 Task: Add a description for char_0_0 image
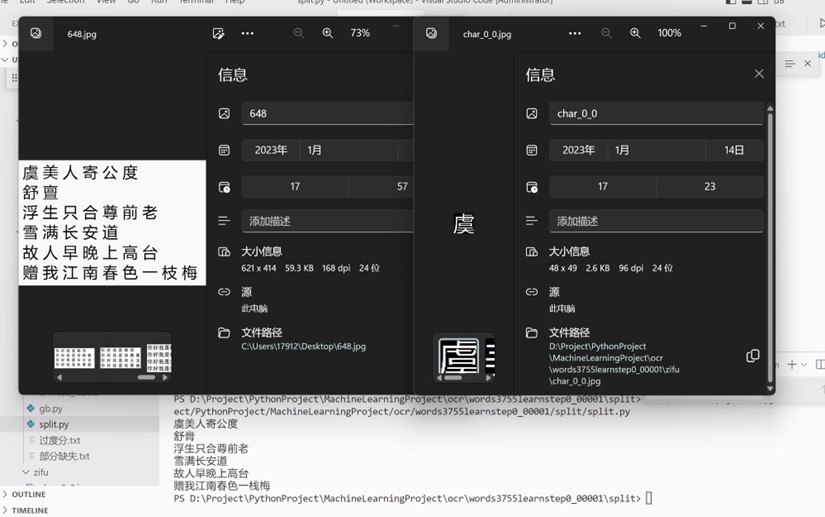(656, 221)
